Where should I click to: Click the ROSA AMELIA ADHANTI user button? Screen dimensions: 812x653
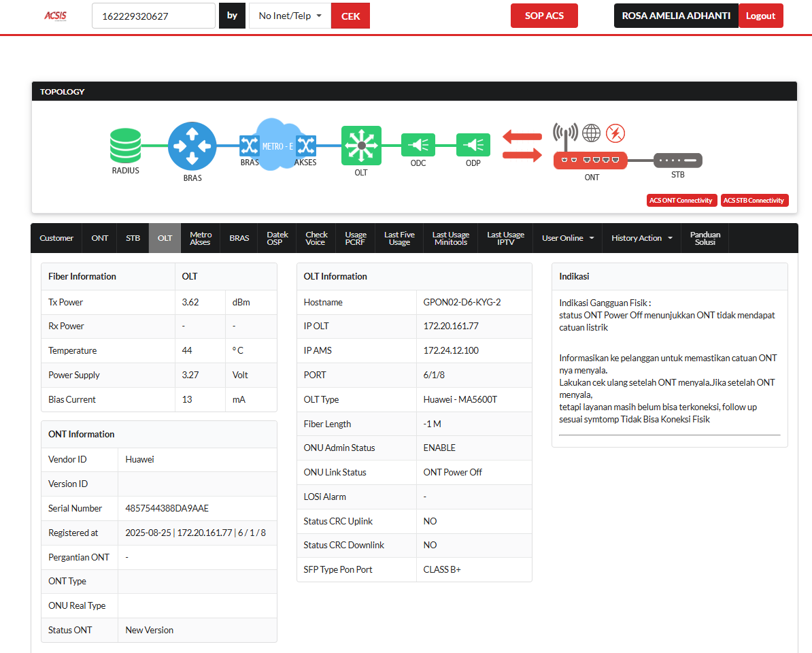coord(676,16)
